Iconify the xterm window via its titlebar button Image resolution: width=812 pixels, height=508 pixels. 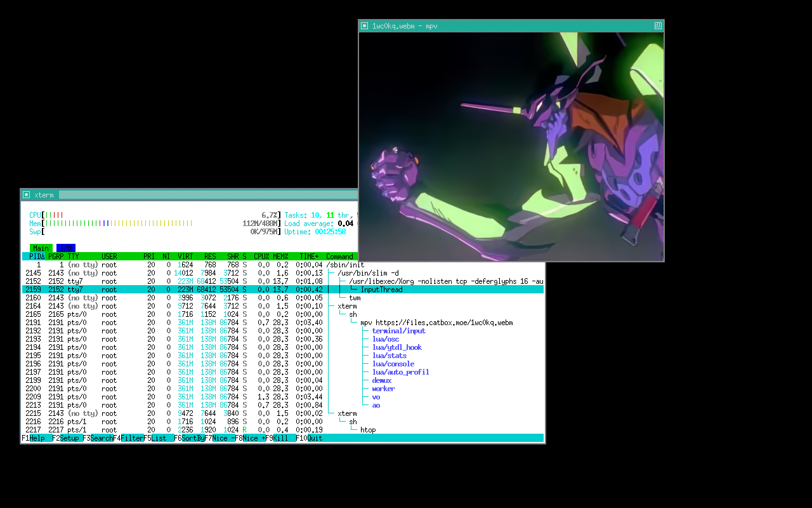pyautogui.click(x=26, y=195)
